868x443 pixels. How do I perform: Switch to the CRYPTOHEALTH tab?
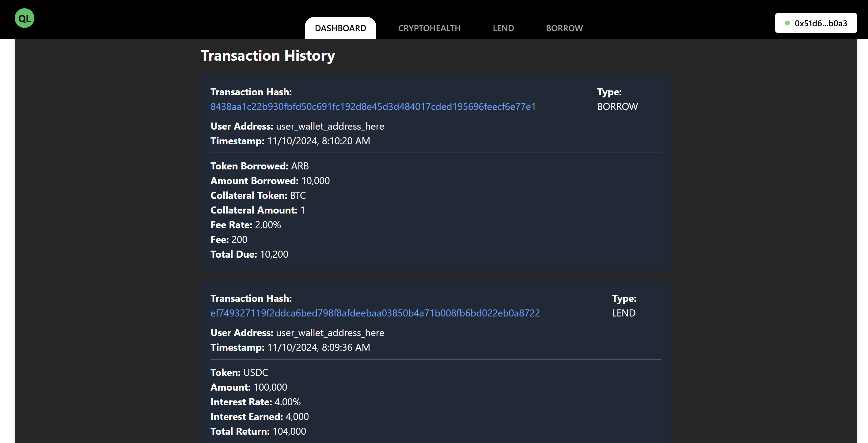(429, 28)
